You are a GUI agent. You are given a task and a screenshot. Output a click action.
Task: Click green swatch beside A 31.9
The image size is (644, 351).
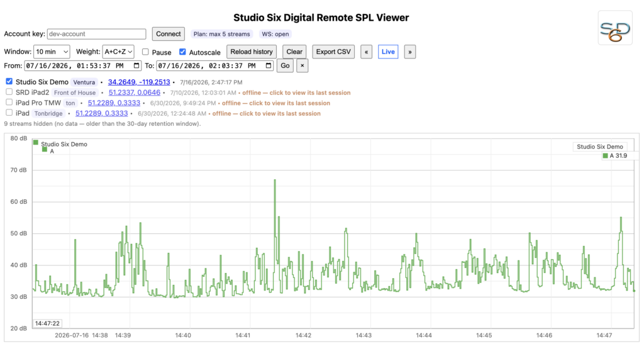click(x=605, y=156)
